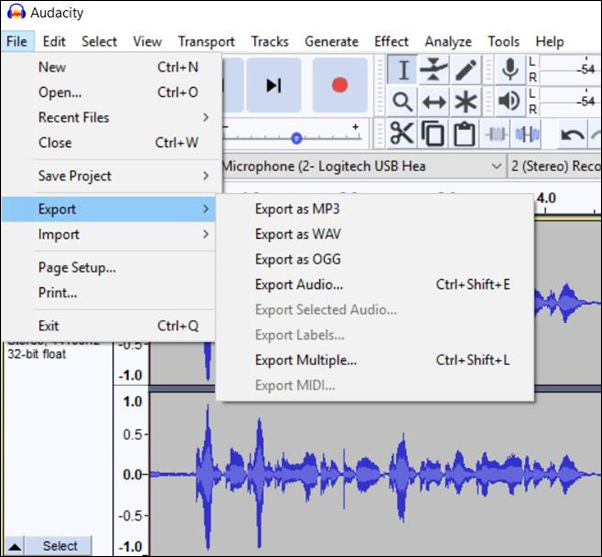
Task: Collapse the track with the up-arrow button
Action: [x=15, y=546]
